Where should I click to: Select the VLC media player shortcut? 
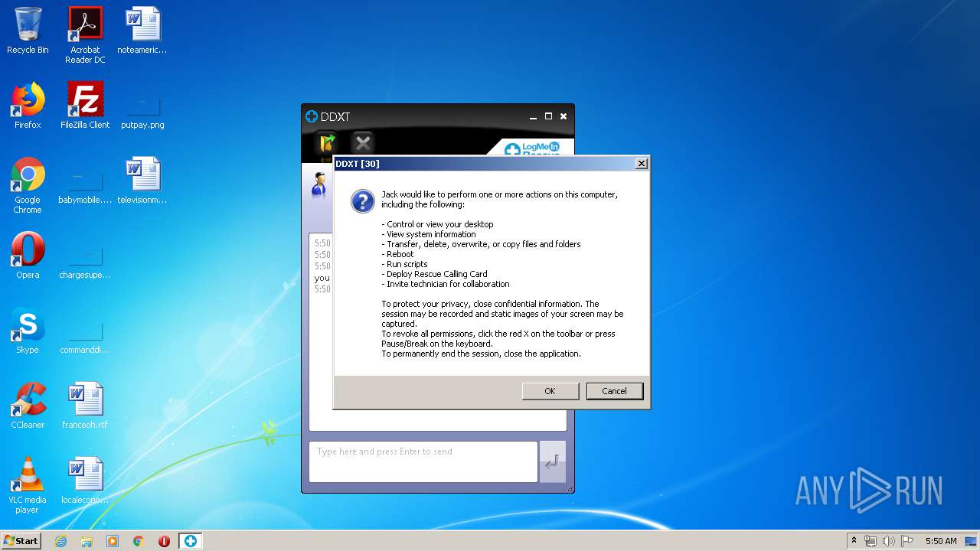tap(28, 486)
